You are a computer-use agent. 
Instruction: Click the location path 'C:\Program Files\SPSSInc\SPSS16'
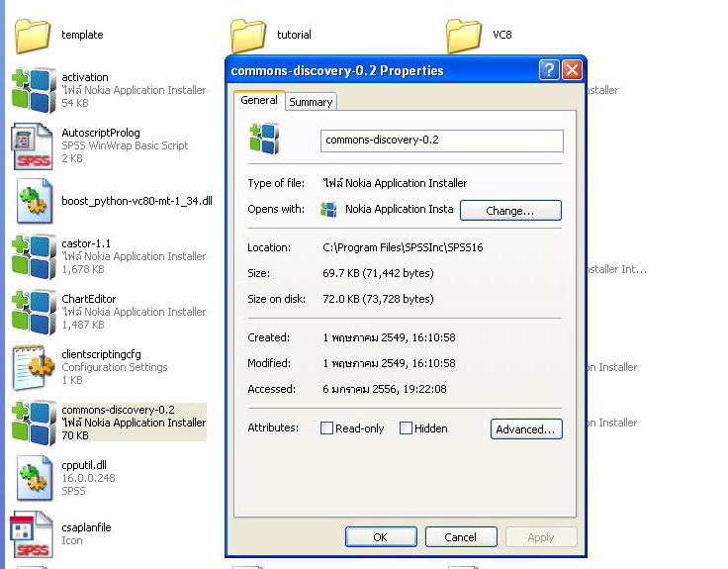click(403, 247)
